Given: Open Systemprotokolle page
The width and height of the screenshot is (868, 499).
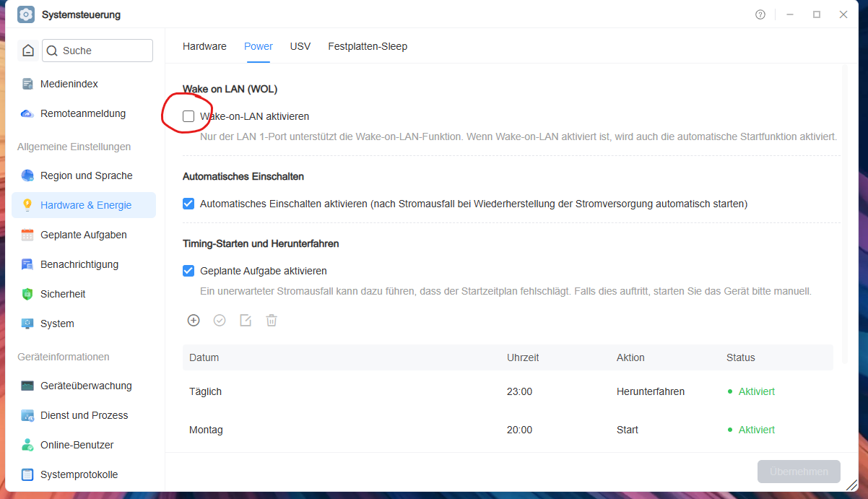Looking at the screenshot, I should tap(84, 474).
